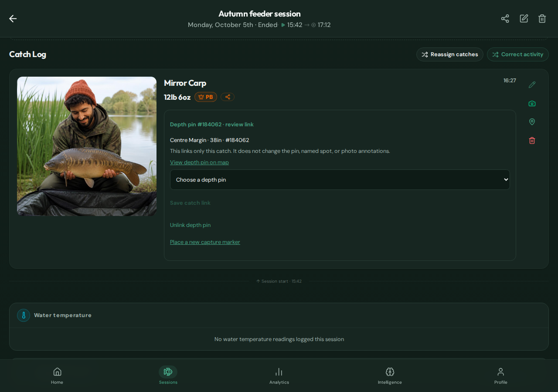Switch to the Sessions tab
The height and width of the screenshot is (392, 558).
click(x=168, y=376)
